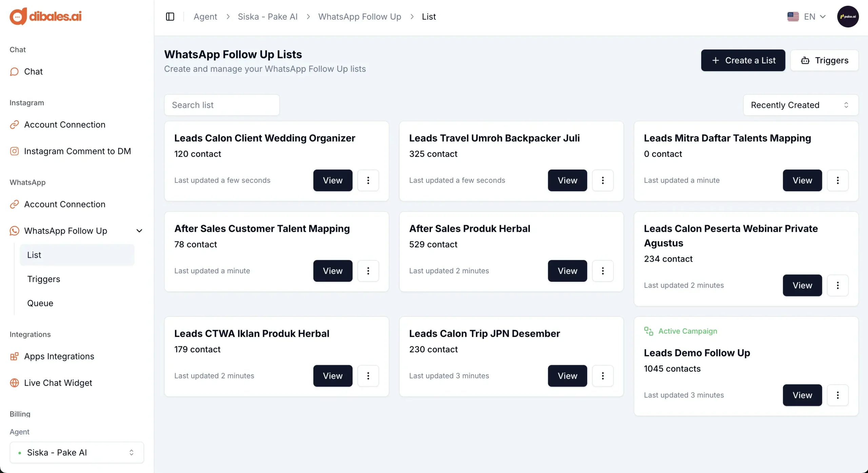
Task: Open more options for Leads Calon Client Wedding Organizer
Action: tap(368, 180)
